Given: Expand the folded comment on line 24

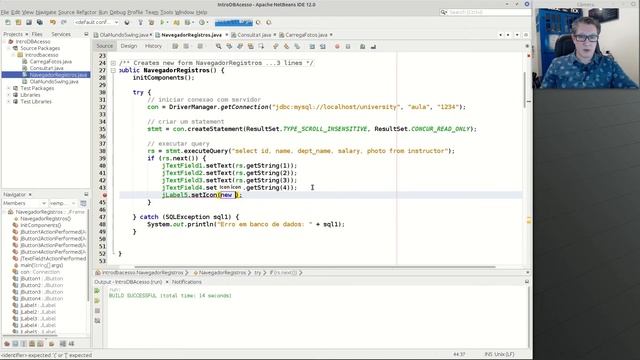Looking at the screenshot, I should [x=113, y=63].
